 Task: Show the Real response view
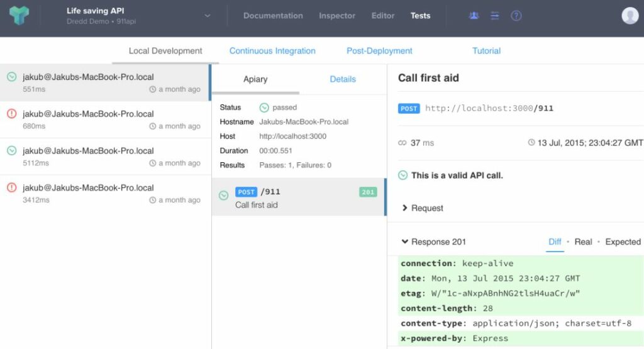(583, 242)
